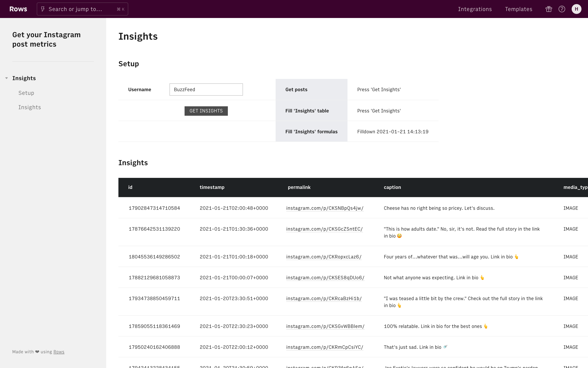The height and width of the screenshot is (368, 588).
Task: Collapse the Insights sidebar section
Action: coord(7,78)
